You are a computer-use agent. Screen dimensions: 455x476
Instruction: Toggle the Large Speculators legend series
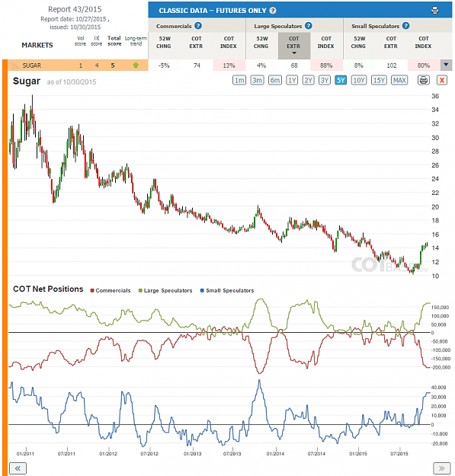tap(165, 290)
